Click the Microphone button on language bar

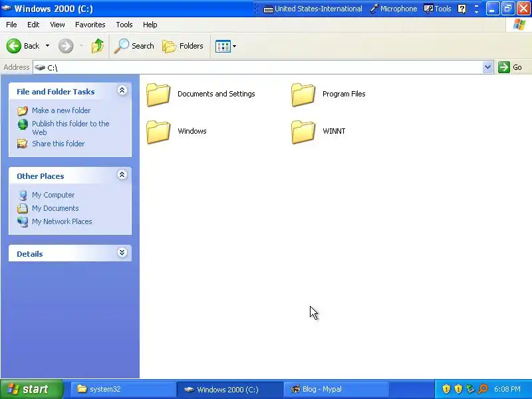(394, 9)
